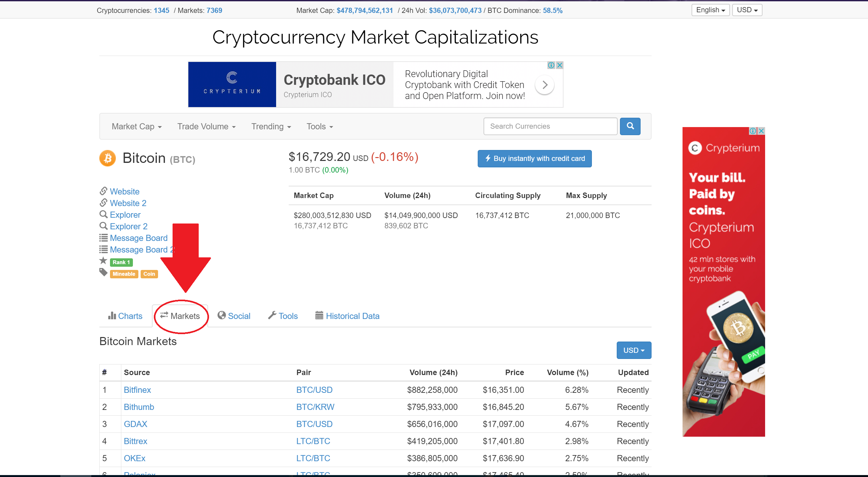Switch to the Social tab

pos(234,316)
